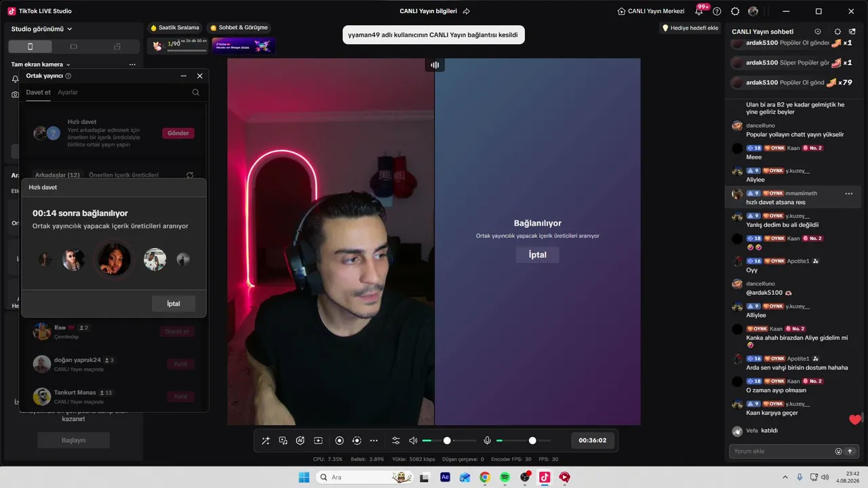Open the chat pin/location icon

(817, 31)
